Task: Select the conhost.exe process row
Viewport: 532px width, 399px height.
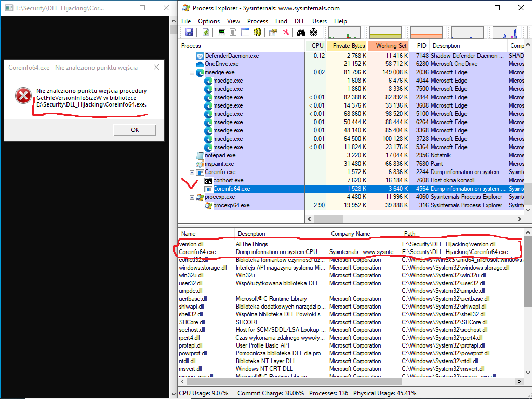Action: click(228, 180)
